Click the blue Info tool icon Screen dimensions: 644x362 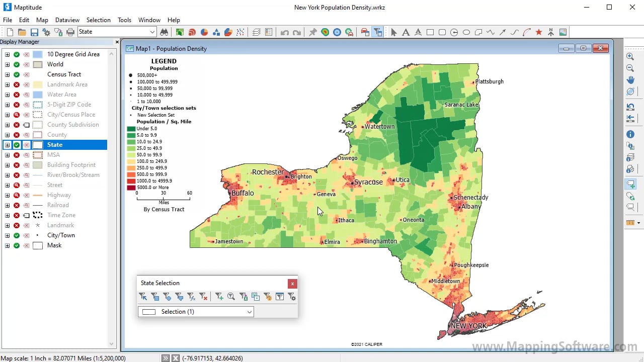tap(630, 134)
